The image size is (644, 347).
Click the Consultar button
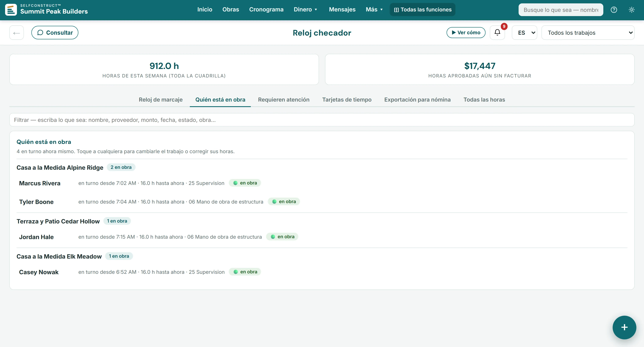[x=55, y=32]
